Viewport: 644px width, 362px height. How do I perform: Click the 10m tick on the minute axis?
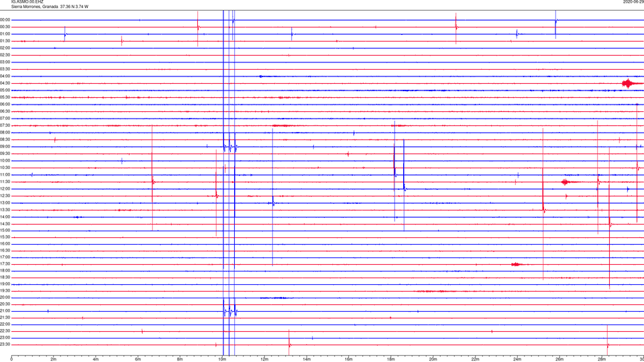pos(222,359)
